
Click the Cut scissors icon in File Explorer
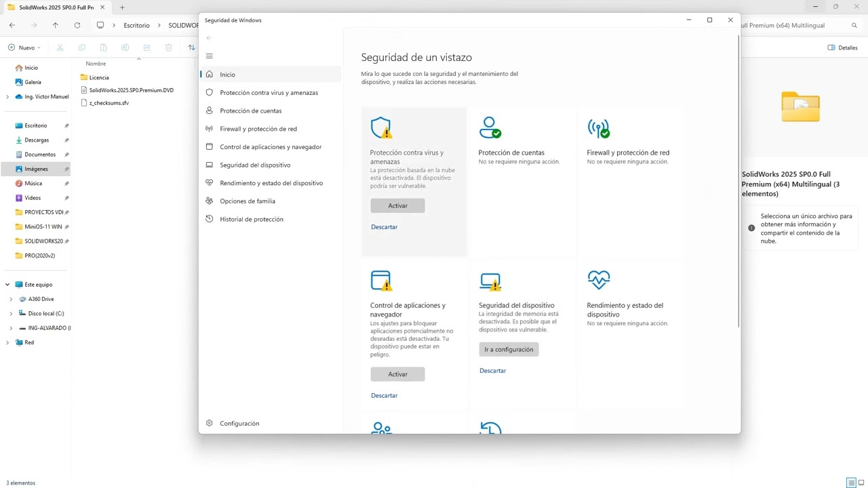(60, 47)
